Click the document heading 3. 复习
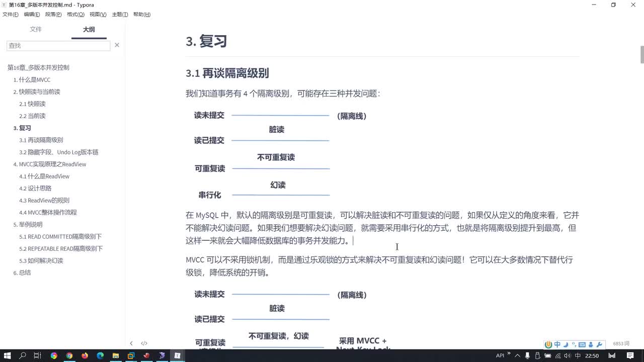644x362 pixels. point(206,41)
